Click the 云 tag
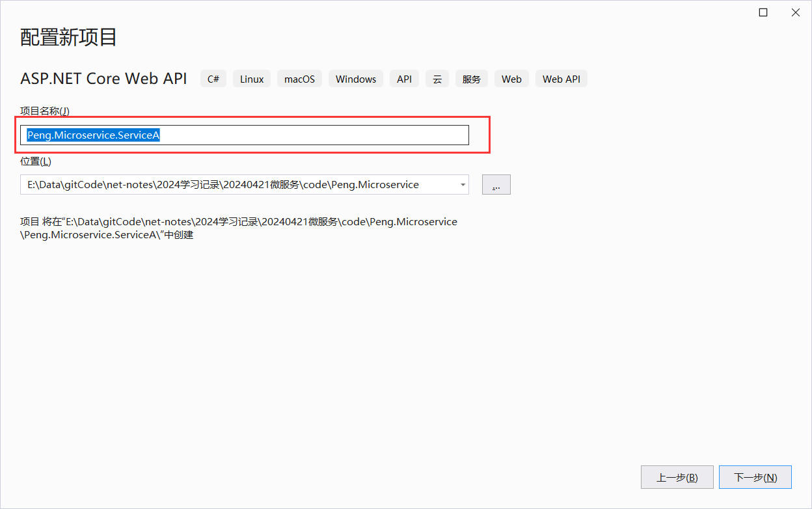 pos(437,79)
